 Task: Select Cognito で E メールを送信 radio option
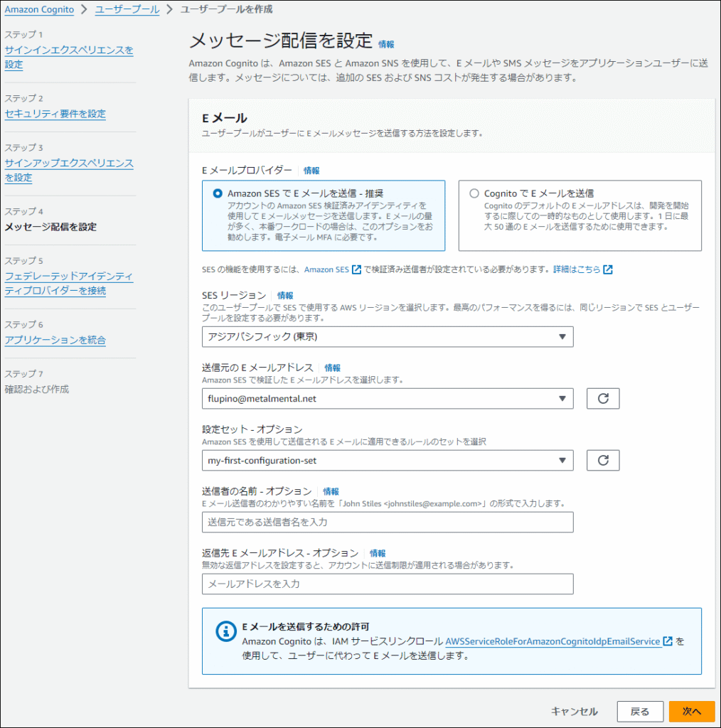(474, 193)
